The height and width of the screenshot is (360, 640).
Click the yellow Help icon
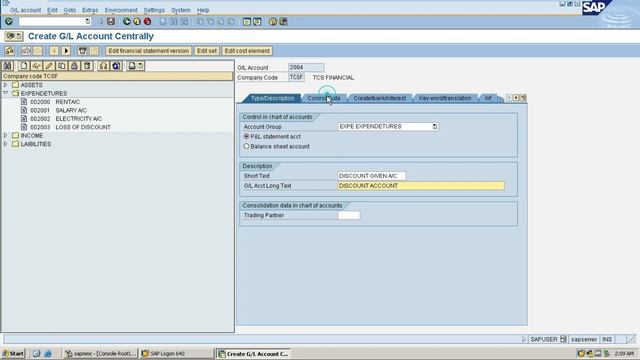(x=273, y=22)
